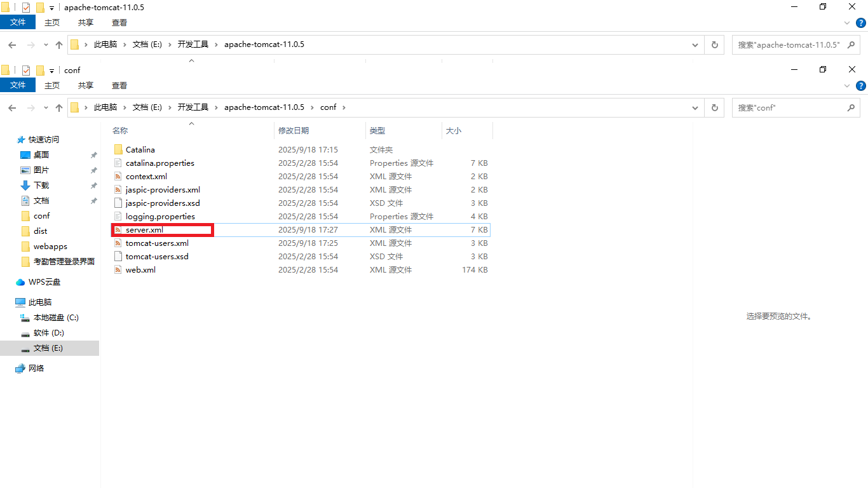Open recent locations dropdown in apache-tomcat-11.0.5 window
The width and height of the screenshot is (868, 488).
[x=46, y=45]
